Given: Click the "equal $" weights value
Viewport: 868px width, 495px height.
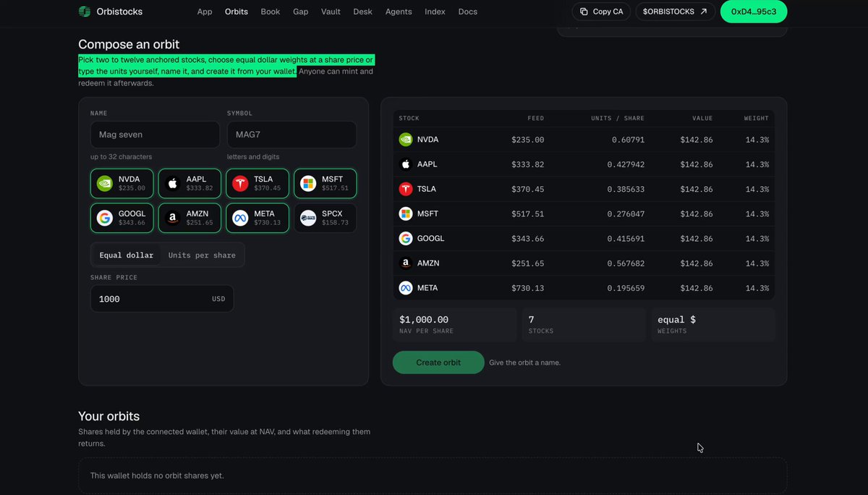Looking at the screenshot, I should click(676, 319).
